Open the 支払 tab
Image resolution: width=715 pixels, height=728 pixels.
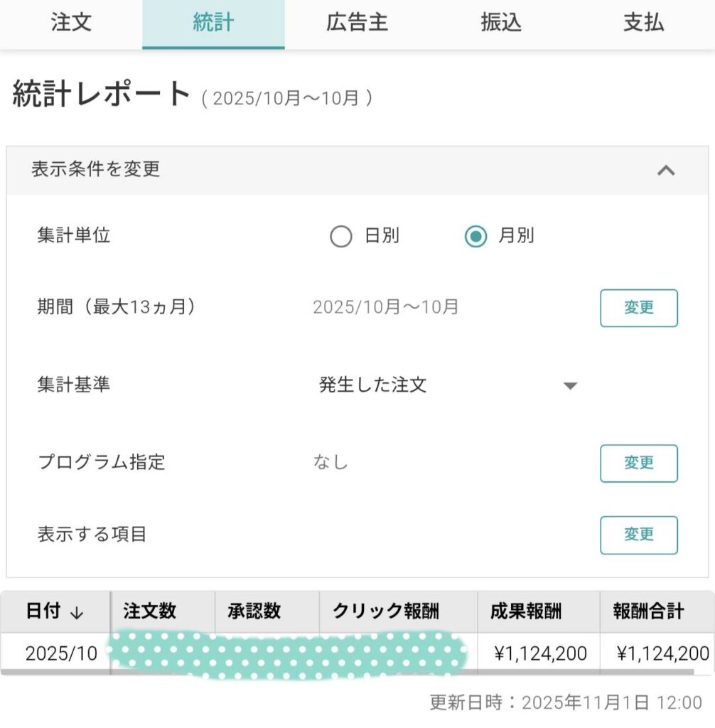tap(643, 23)
